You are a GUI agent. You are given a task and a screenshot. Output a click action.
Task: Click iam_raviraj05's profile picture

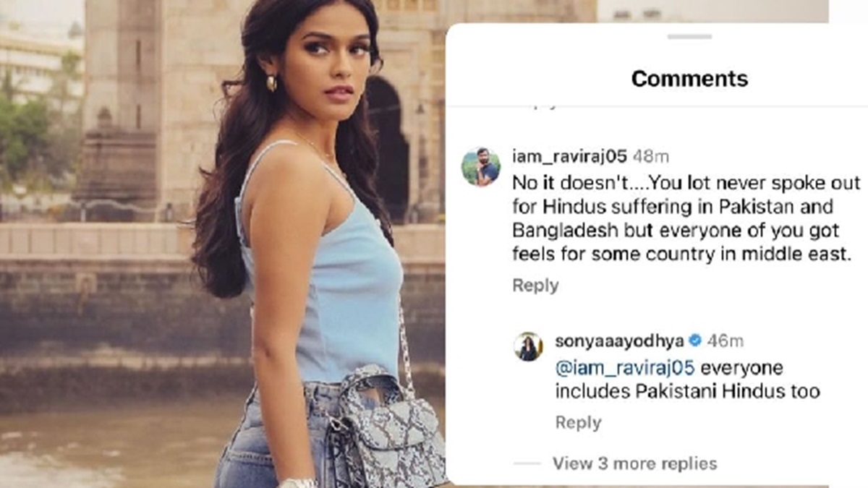pyautogui.click(x=480, y=167)
